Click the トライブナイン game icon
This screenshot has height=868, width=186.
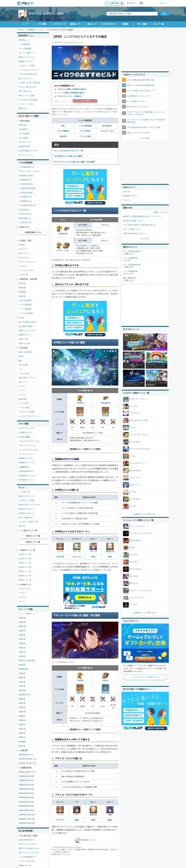pos(126,413)
